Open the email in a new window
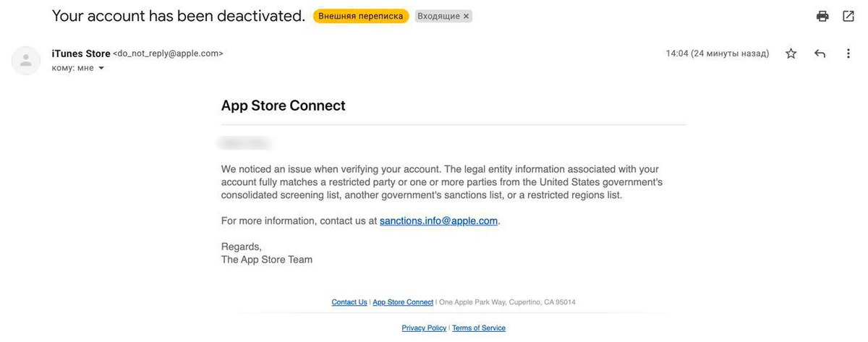The width and height of the screenshot is (868, 342). click(848, 16)
